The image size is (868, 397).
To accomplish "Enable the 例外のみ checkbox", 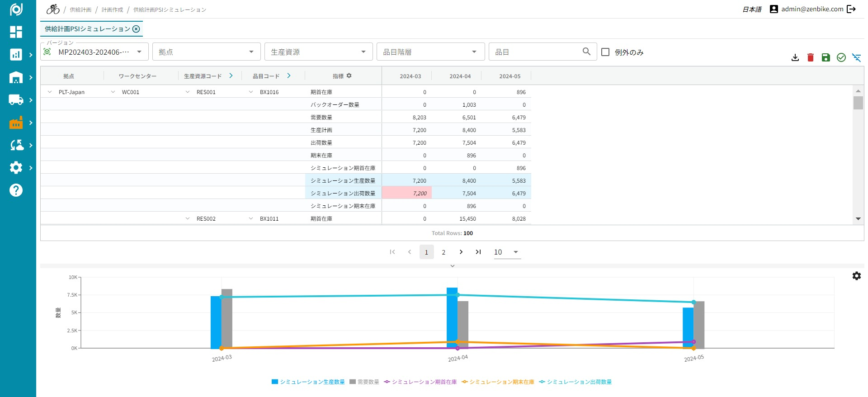I will (605, 52).
